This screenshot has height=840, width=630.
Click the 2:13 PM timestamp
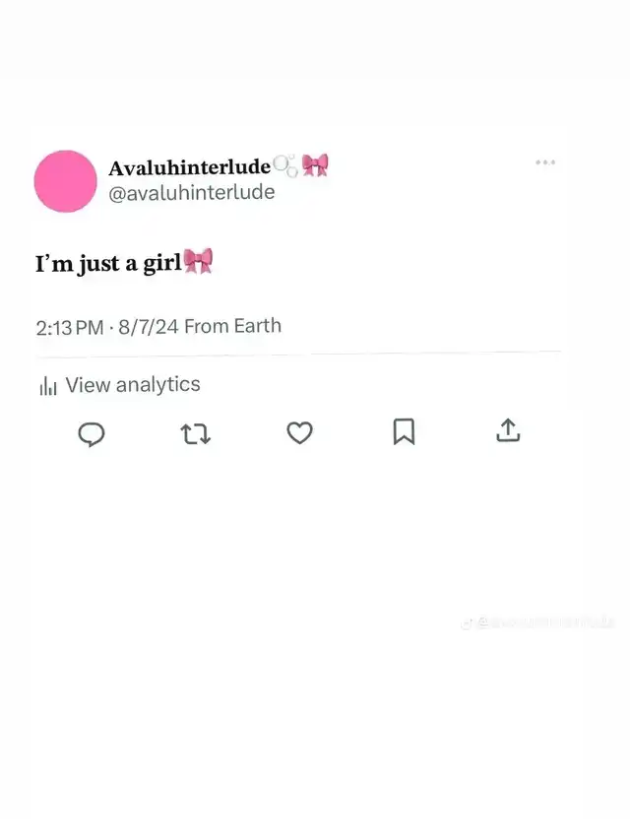(x=70, y=327)
